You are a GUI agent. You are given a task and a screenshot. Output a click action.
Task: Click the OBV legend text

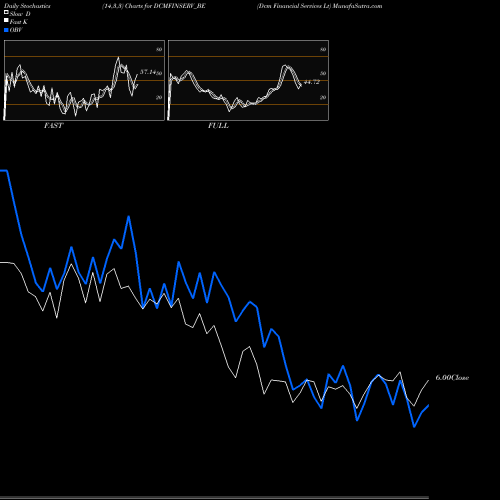[16, 30]
